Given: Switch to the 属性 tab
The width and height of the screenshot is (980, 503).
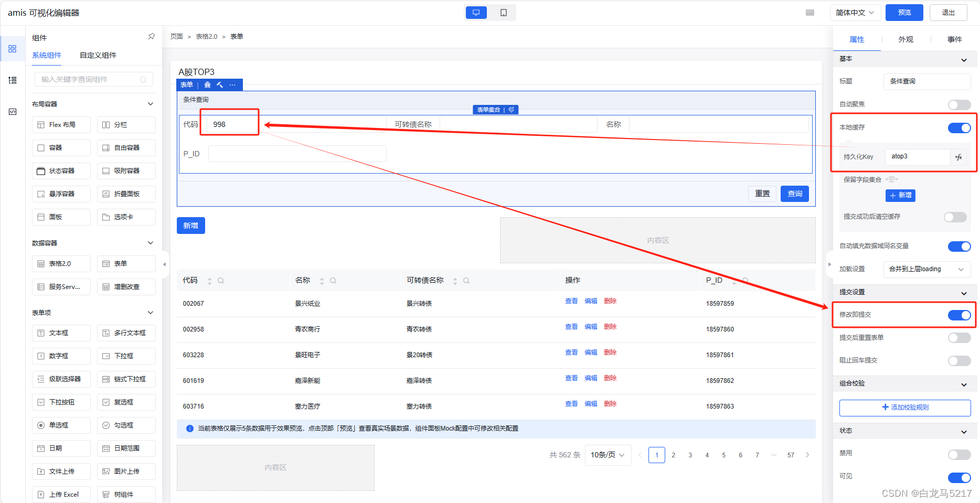Looking at the screenshot, I should [857, 39].
